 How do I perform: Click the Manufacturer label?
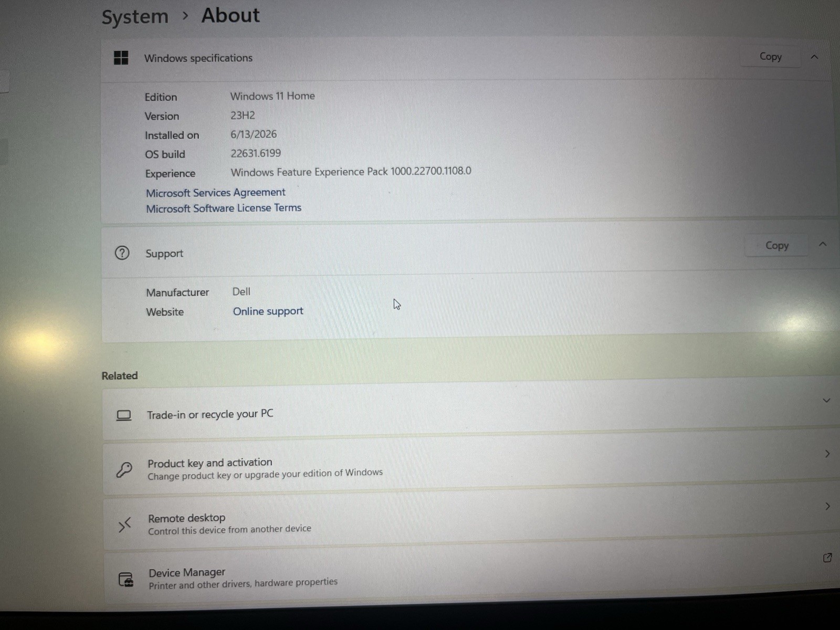(x=177, y=292)
